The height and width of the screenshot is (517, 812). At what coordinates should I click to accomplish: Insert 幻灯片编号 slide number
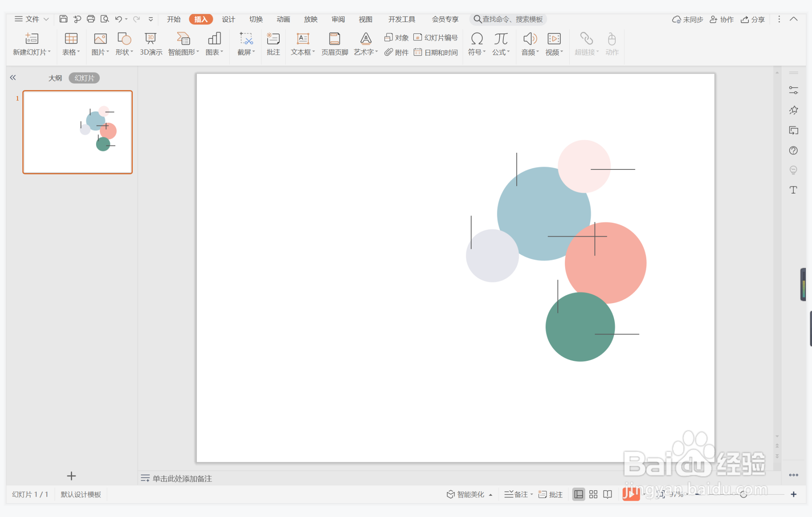[x=436, y=37]
